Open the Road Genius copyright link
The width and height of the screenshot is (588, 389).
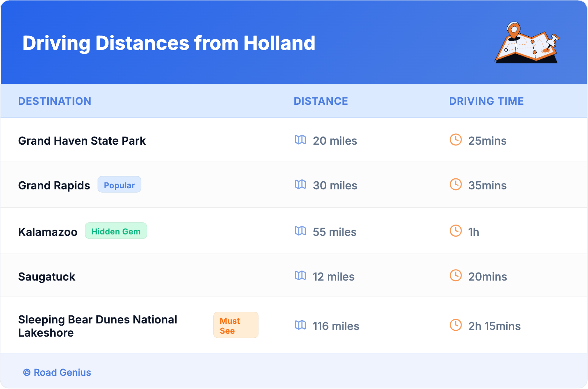[57, 373]
